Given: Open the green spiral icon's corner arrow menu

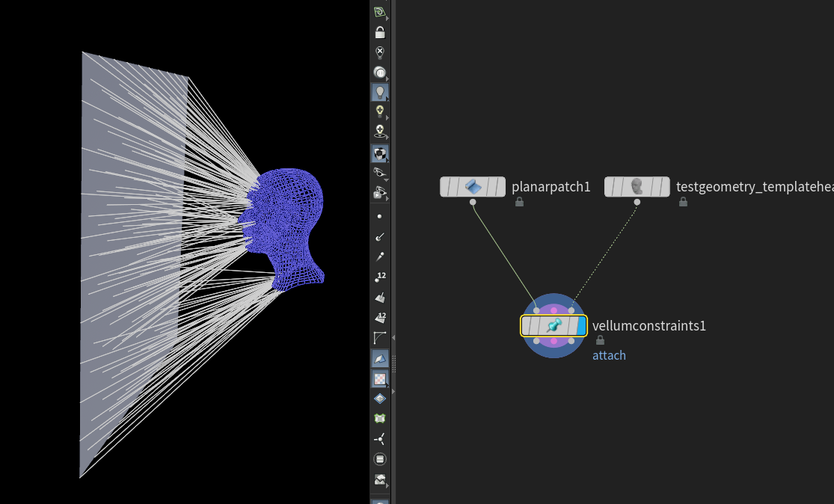Looking at the screenshot, I should 387,19.
